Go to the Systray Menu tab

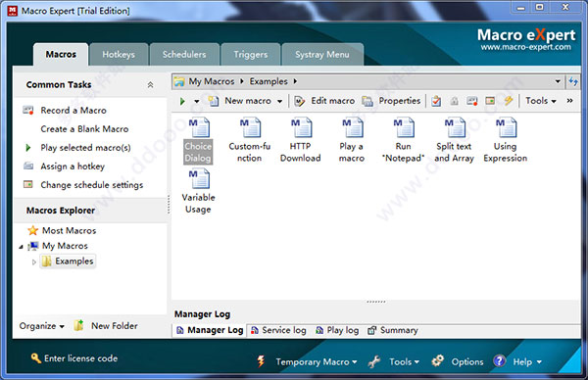click(x=322, y=55)
